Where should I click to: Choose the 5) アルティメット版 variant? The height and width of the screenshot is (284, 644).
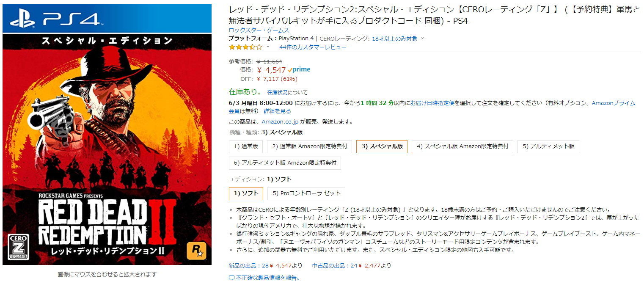[548, 146]
